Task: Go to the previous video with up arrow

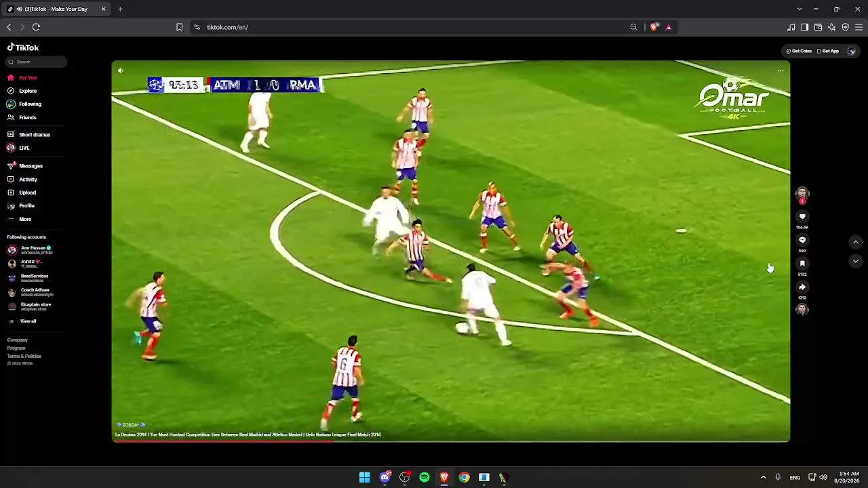Action: coord(855,242)
